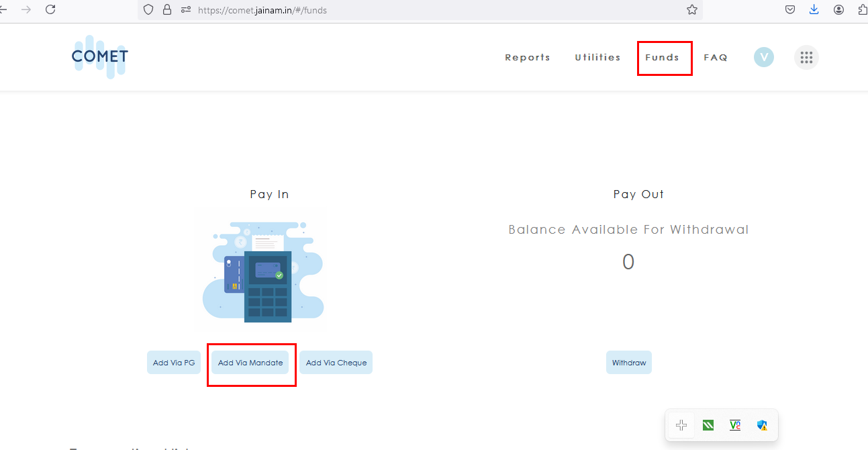Click the plus icon in tray popup
The width and height of the screenshot is (868, 450).
(681, 425)
